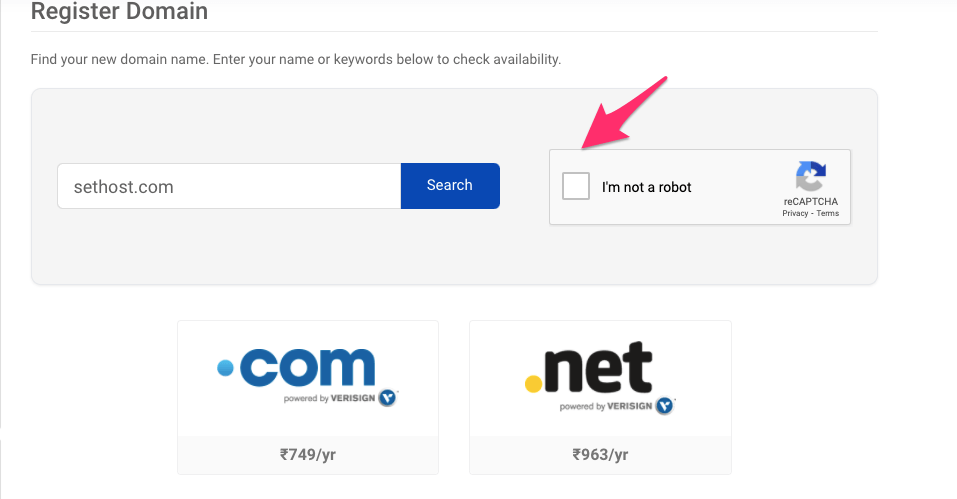Select the ₹963/yr price label
Image resolution: width=957 pixels, height=499 pixels.
600,454
